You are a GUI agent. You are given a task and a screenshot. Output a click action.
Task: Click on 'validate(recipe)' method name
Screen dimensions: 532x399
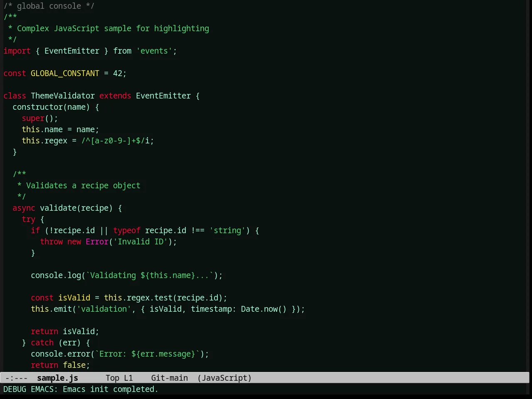(76, 208)
